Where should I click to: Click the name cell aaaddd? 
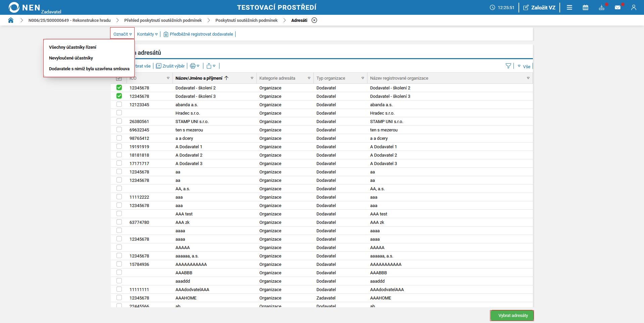pos(183,281)
